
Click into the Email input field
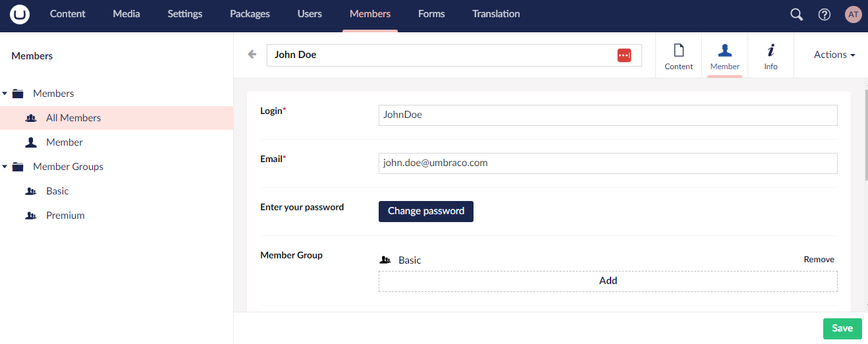(x=607, y=163)
